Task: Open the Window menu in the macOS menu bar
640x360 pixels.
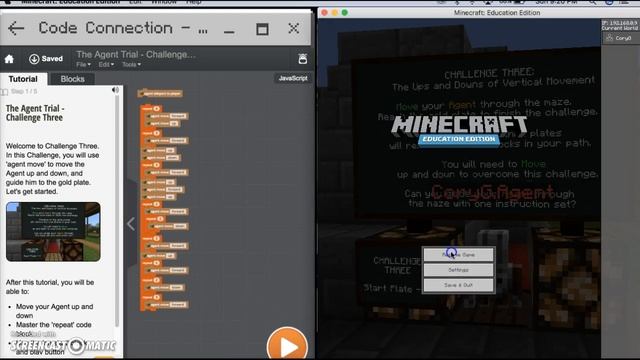Action: 164,2
